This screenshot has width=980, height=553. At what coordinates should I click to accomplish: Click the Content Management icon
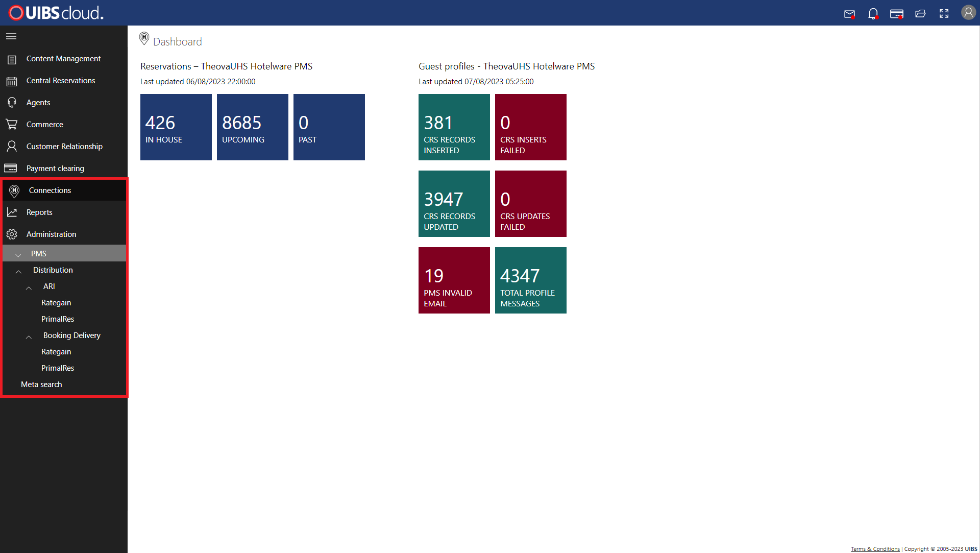click(x=12, y=59)
